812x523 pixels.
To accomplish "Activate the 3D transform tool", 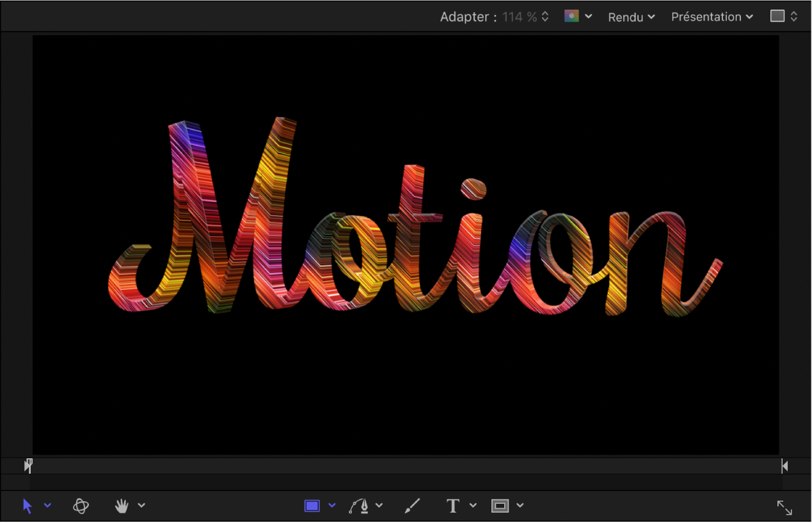I will point(81,506).
